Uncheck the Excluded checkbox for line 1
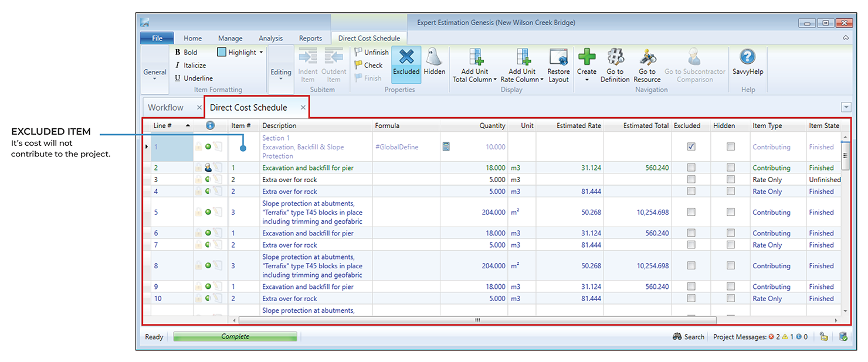Screen dimensions: 868x362 691,147
